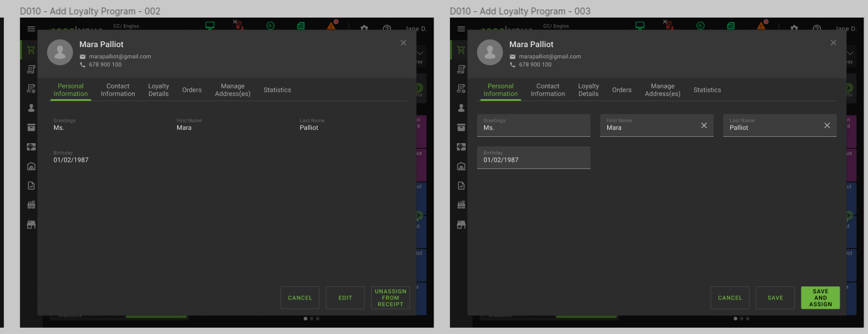Click green monitor icon in frame 003 top bar
The image size is (868, 334).
[640, 26]
